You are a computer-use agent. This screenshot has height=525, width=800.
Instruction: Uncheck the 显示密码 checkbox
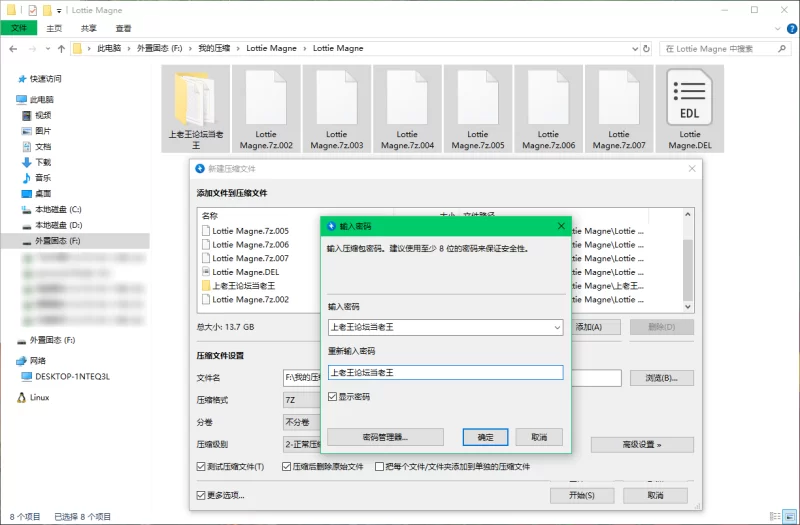pyautogui.click(x=333, y=397)
